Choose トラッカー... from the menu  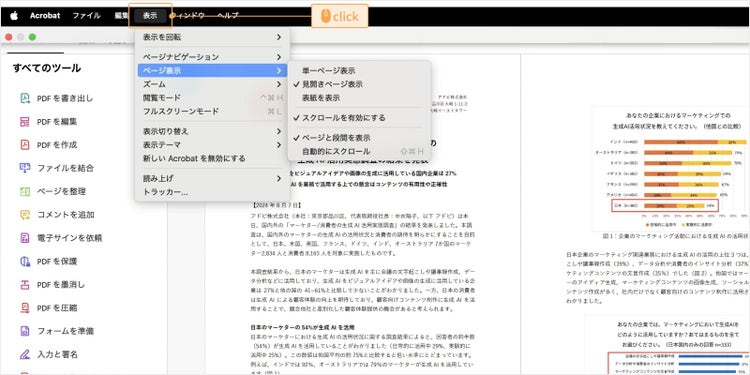(x=212, y=192)
